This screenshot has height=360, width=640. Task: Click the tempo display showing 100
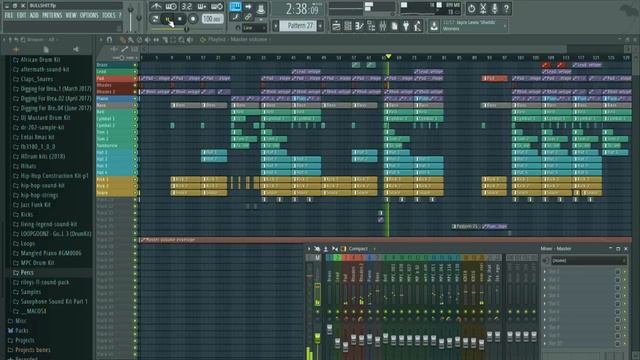click(x=212, y=19)
